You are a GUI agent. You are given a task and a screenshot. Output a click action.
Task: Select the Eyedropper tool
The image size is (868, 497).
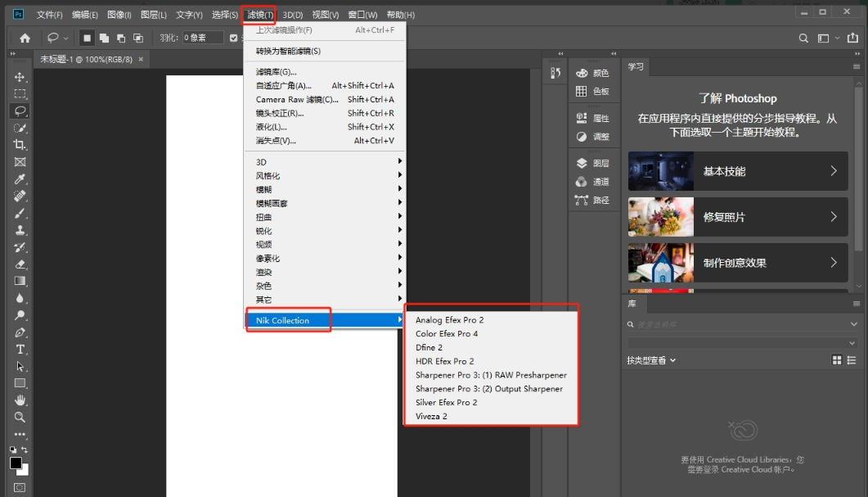coord(20,179)
